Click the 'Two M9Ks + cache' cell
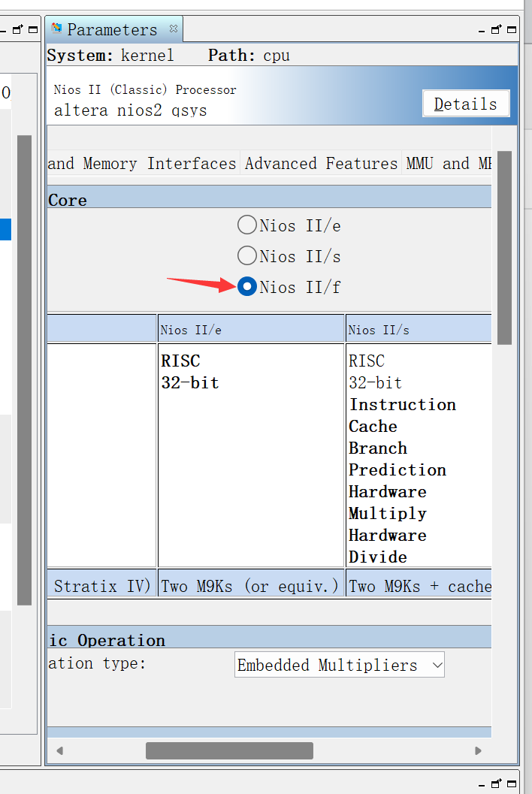 pyautogui.click(x=419, y=584)
